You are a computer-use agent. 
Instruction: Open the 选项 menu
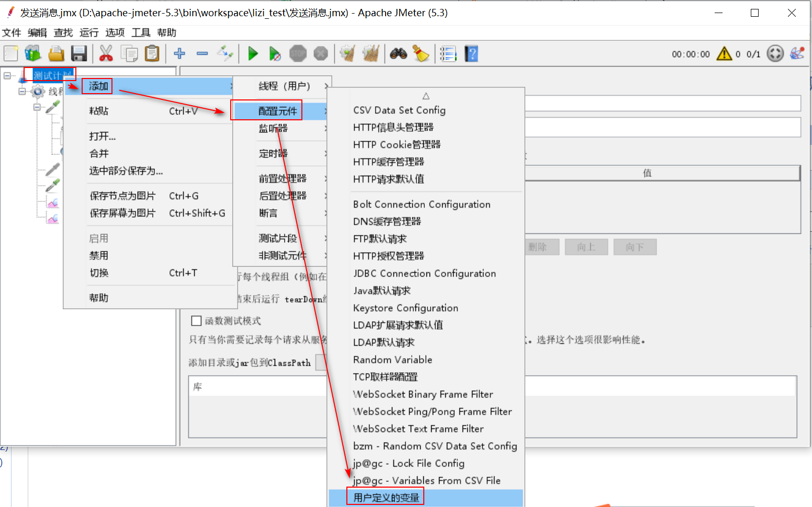(x=115, y=32)
